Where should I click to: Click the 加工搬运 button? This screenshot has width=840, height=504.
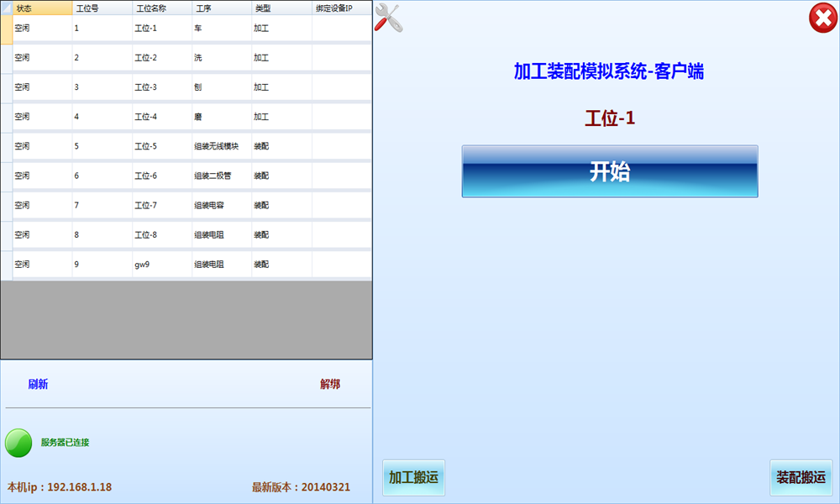click(413, 477)
